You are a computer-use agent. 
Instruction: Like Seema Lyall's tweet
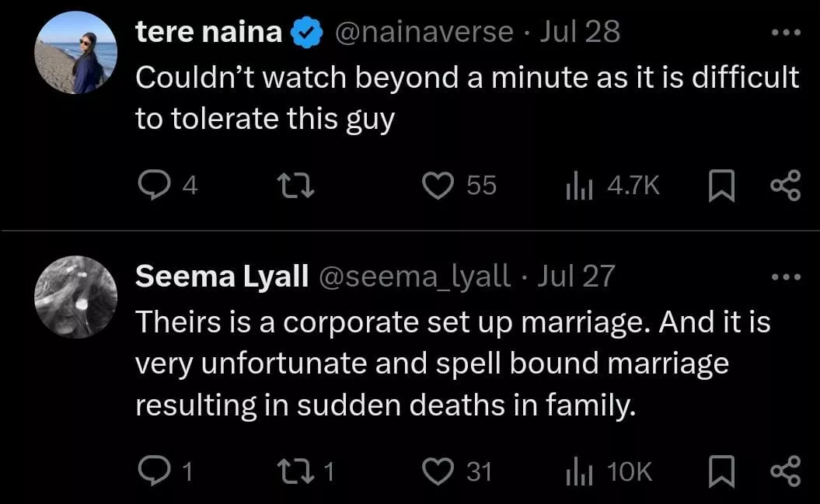pyautogui.click(x=437, y=471)
